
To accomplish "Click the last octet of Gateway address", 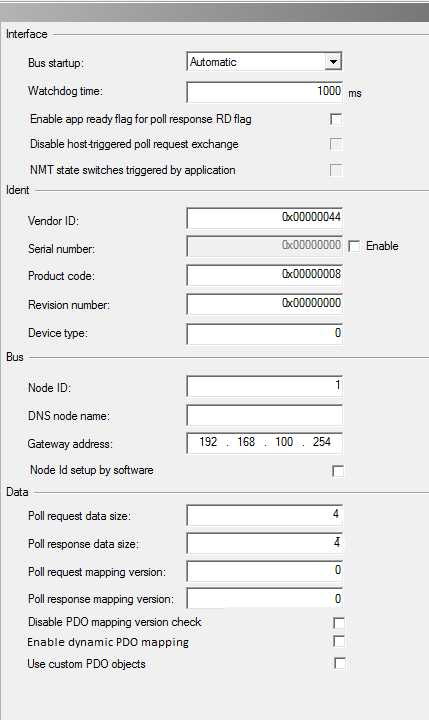I will 322,442.
